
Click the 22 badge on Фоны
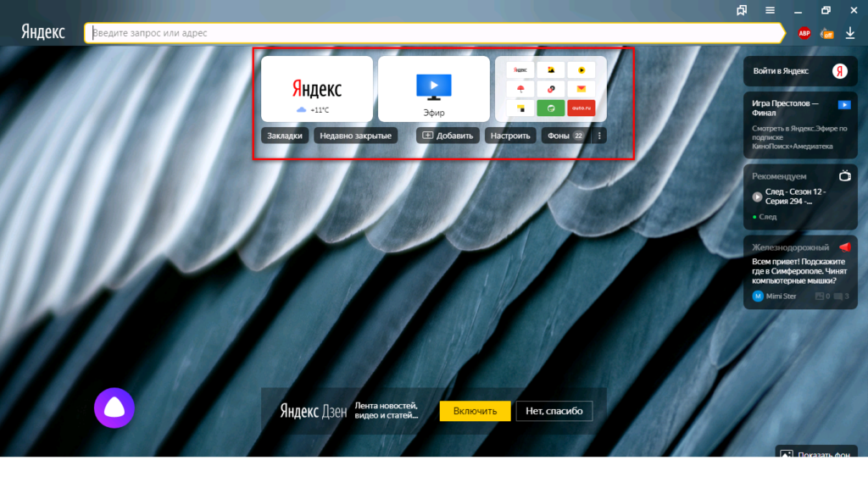click(578, 136)
